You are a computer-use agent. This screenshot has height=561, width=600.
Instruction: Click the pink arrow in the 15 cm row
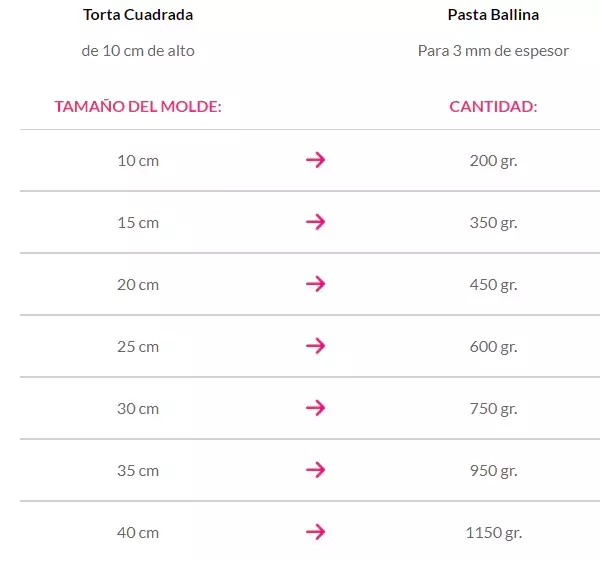[x=315, y=222]
